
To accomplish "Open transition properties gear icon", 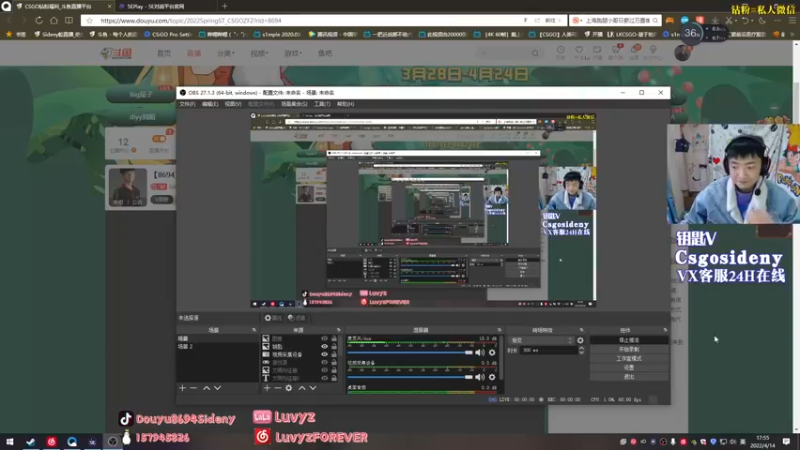I will click(580, 340).
